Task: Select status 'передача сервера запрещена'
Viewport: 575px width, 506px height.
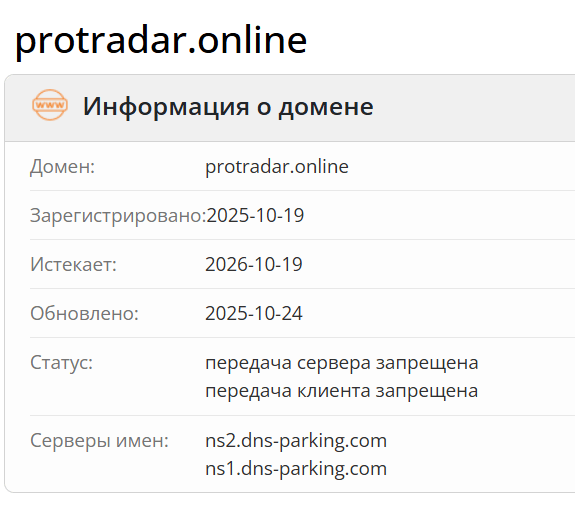Action: 342,363
